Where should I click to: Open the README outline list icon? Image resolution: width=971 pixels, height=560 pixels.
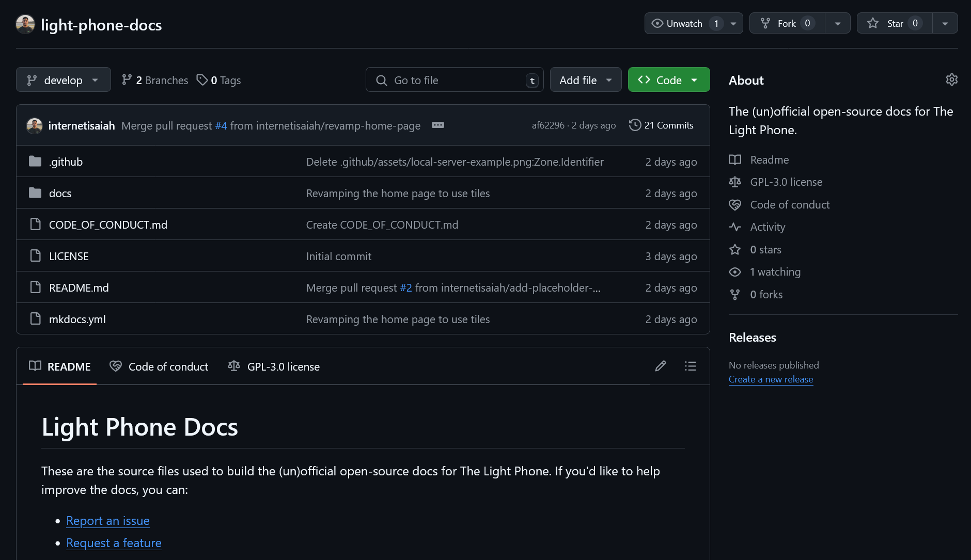pos(691,366)
